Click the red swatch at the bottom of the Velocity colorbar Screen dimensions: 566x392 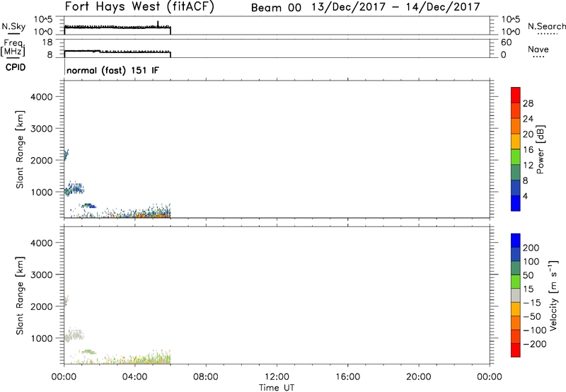click(x=516, y=350)
